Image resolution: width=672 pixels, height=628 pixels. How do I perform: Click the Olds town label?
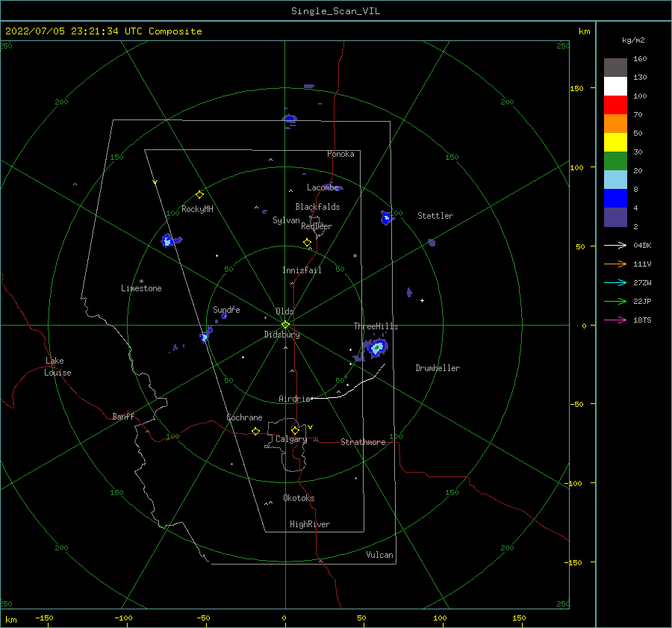(284, 311)
